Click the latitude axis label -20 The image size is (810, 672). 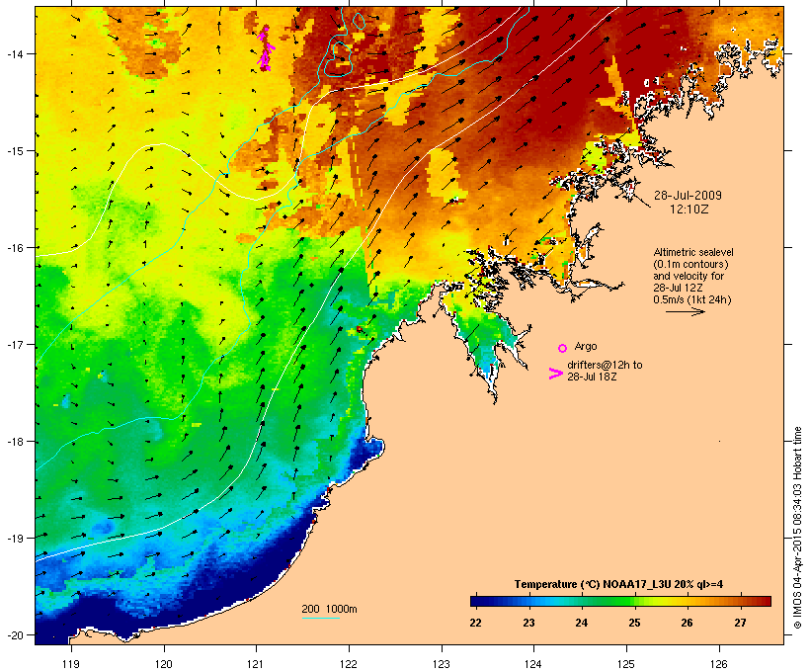pyautogui.click(x=14, y=635)
